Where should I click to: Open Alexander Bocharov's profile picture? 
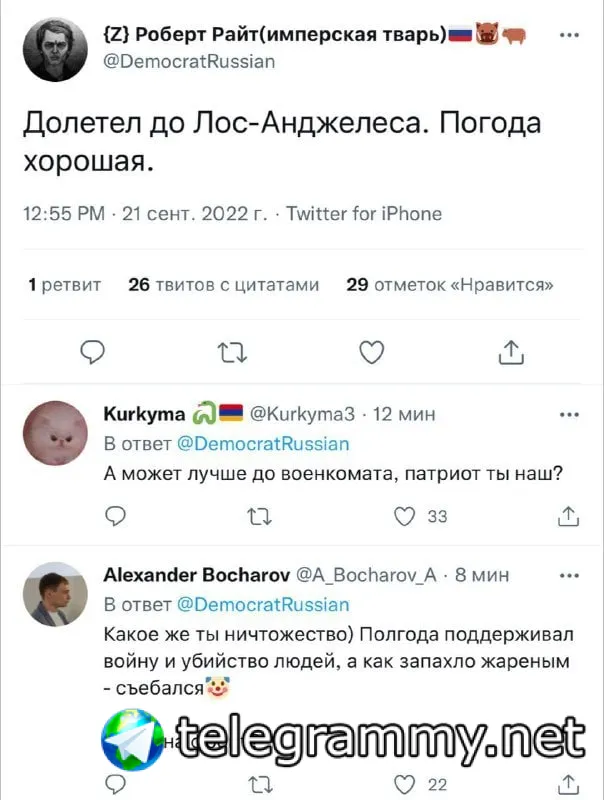pyautogui.click(x=55, y=594)
